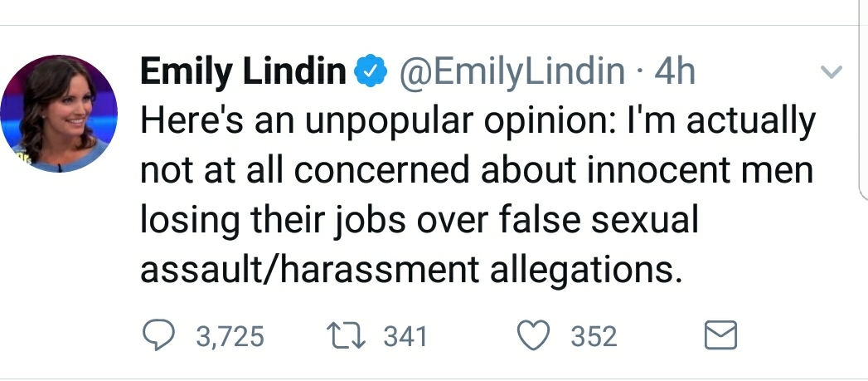Retweet using the retweet arrows icon
Viewport: 868px width, 381px height.
point(346,336)
